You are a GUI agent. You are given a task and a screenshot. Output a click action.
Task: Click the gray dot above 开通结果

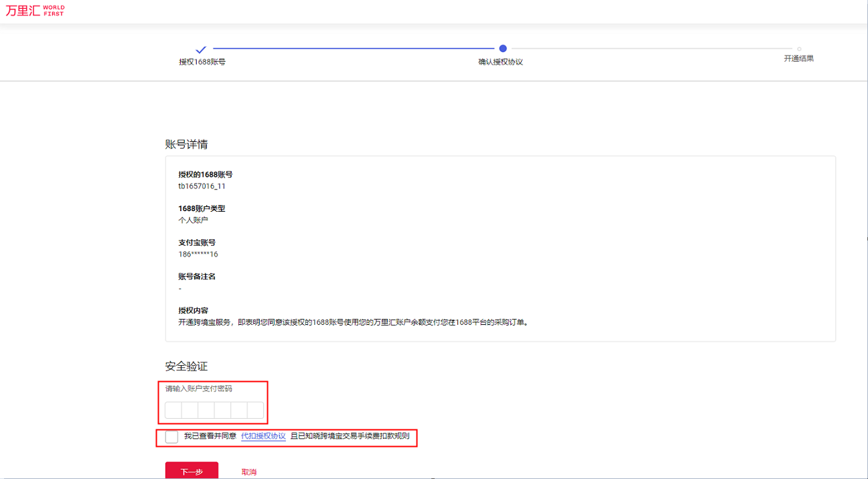tap(798, 49)
